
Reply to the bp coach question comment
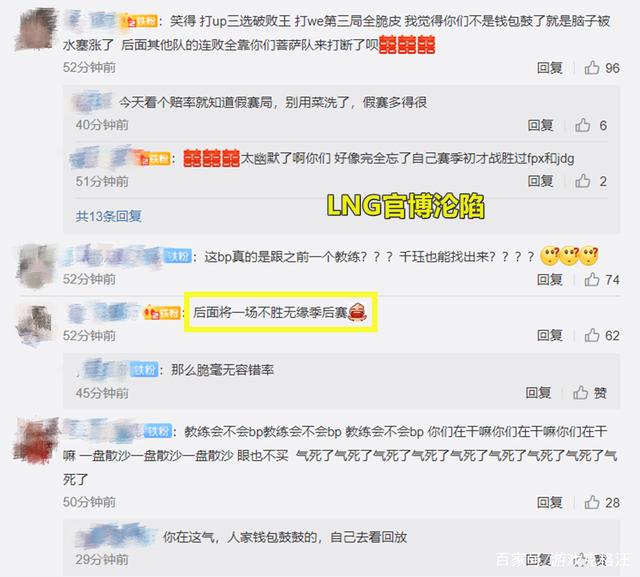click(549, 279)
